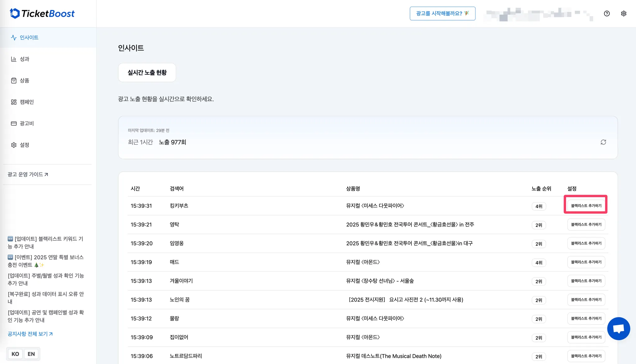The image size is (636, 364).
Task: Select 인사이트 in the sidebar
Action: click(29, 38)
